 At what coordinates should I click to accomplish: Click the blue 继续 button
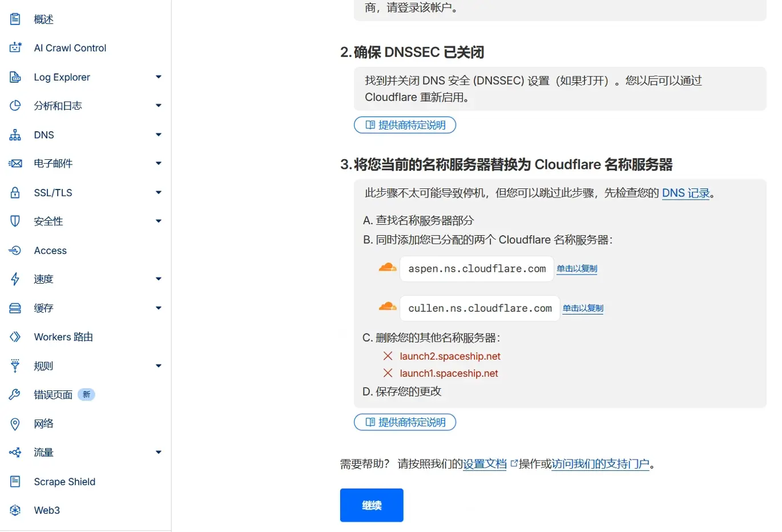[372, 505]
